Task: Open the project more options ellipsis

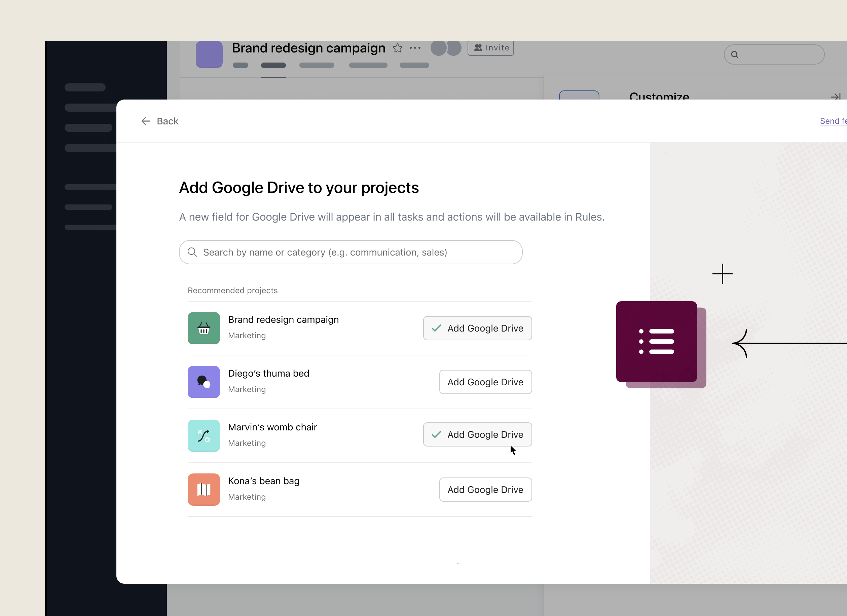Action: [415, 48]
